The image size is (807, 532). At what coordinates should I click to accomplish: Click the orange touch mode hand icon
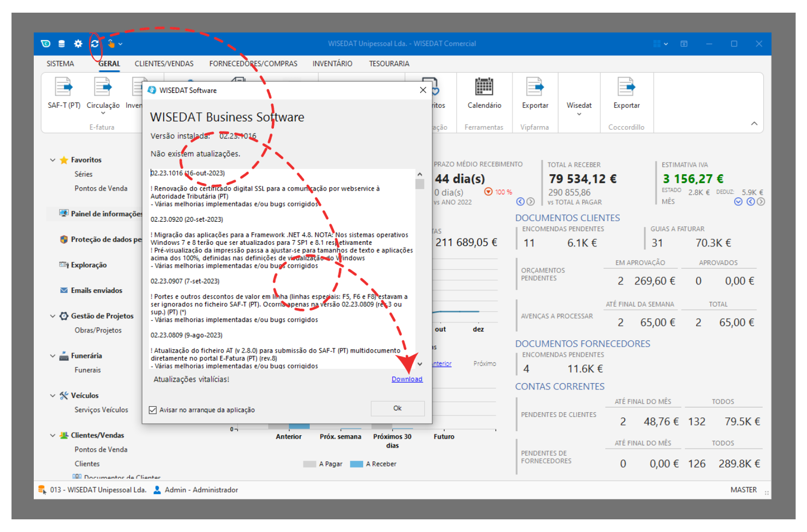(111, 44)
